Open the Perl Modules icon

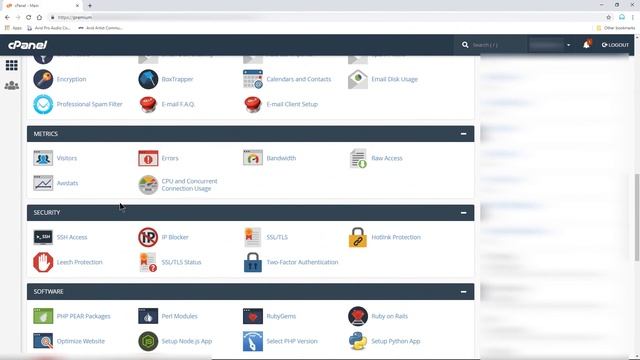[x=148, y=316]
